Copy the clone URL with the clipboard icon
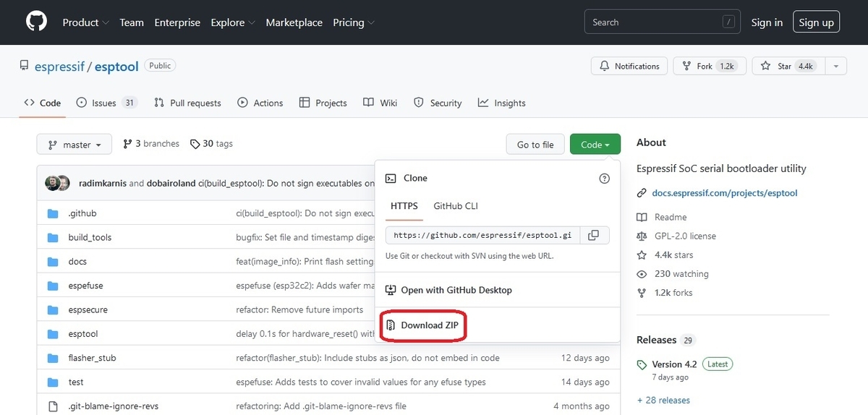 coord(593,235)
